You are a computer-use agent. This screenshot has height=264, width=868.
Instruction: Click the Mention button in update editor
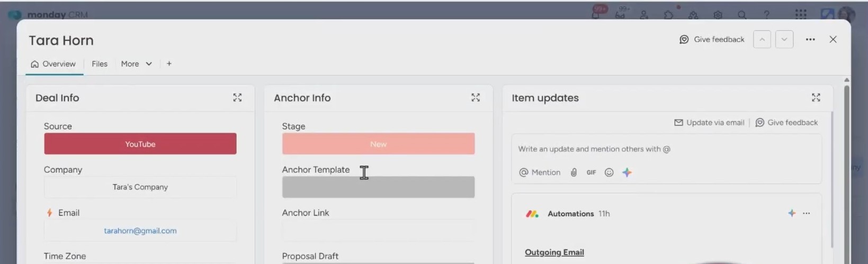pyautogui.click(x=540, y=172)
